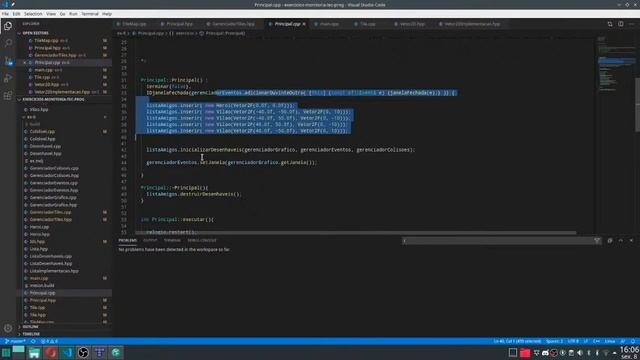Switch to the GerenciadorTiles.hpp editor tab
This screenshot has height=360, width=640.
pos(233,24)
